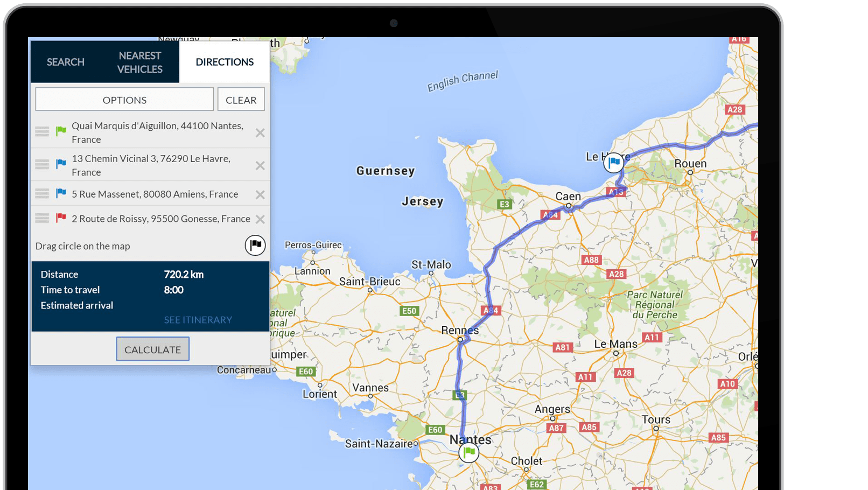
Task: Select the 13 Chemin Vicinal 3 address
Action: pos(151,165)
